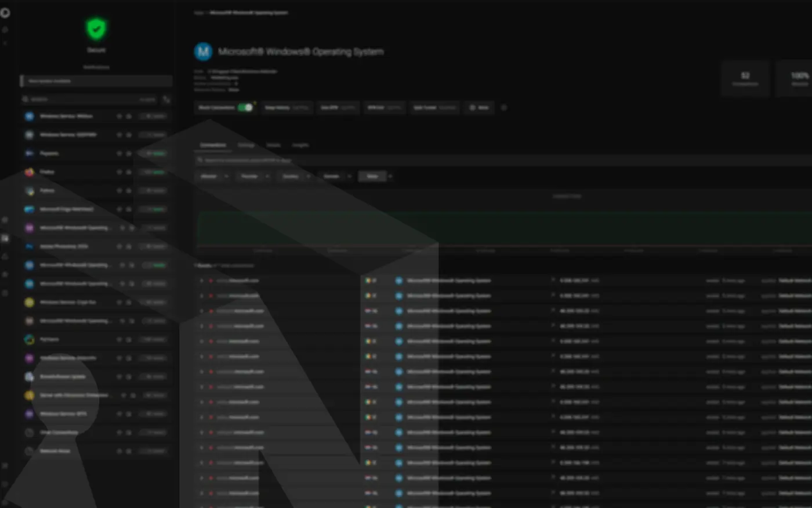
Task: Click the More button in action bar
Action: (x=479, y=107)
